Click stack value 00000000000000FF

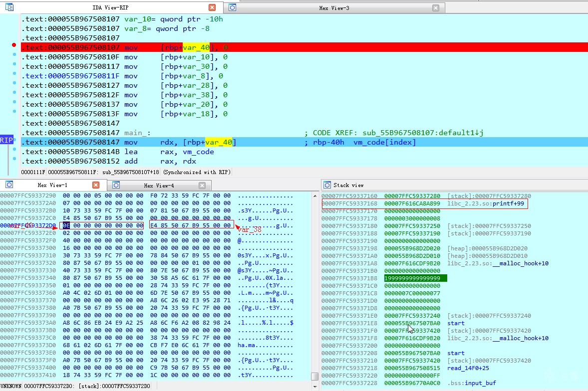(x=412, y=376)
